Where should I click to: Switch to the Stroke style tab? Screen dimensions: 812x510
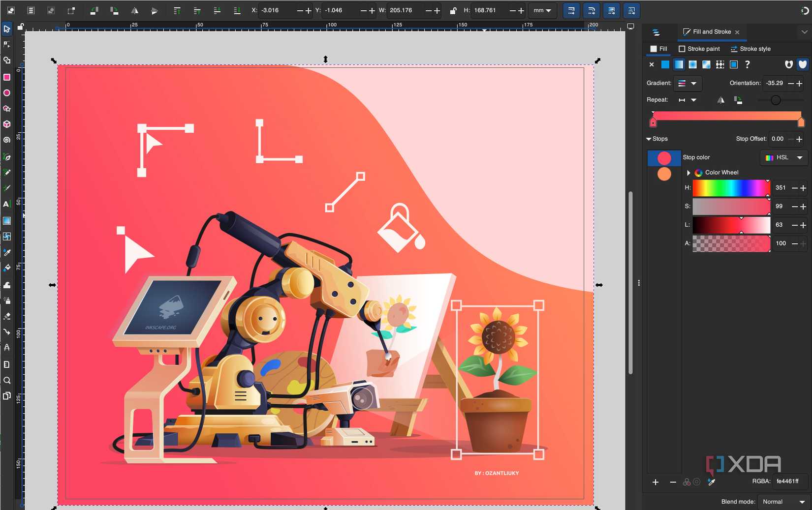(x=750, y=49)
